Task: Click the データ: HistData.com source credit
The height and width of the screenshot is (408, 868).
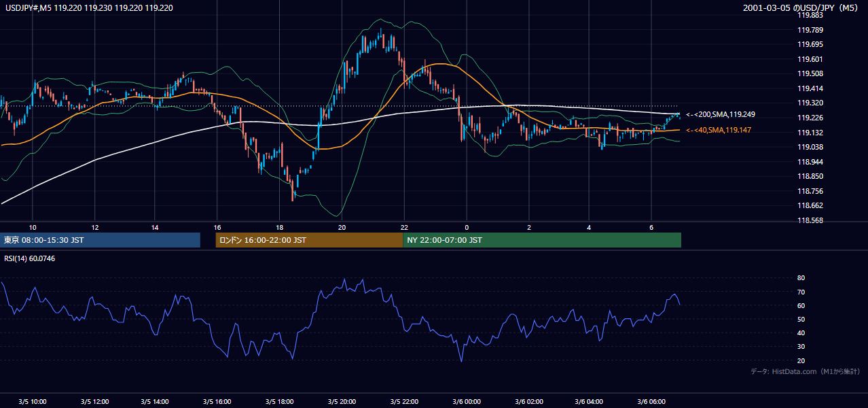Action: 805,372
